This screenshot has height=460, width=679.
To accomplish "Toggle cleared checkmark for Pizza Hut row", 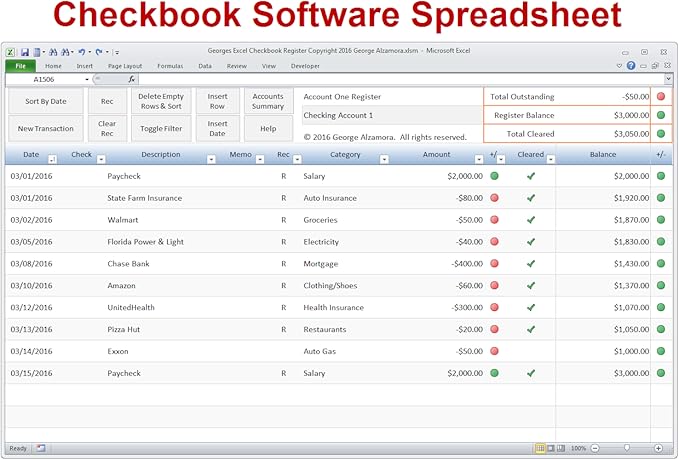I will coord(531,329).
